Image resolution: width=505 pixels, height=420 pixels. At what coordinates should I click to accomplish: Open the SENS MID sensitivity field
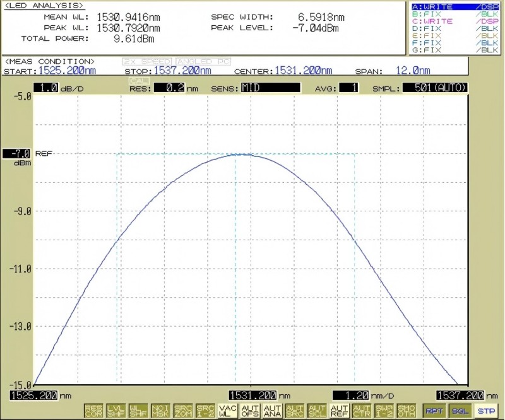point(271,88)
